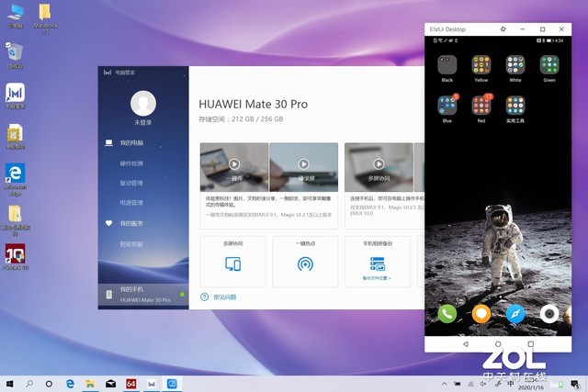Open the Red app folder with badge 17
Viewport: 588px width, 392px height.
pos(481,106)
